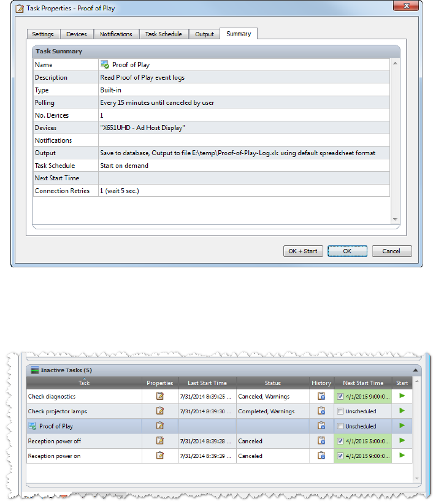Start the Check diagnostics task
This screenshot has width=433, height=504.
pos(402,395)
